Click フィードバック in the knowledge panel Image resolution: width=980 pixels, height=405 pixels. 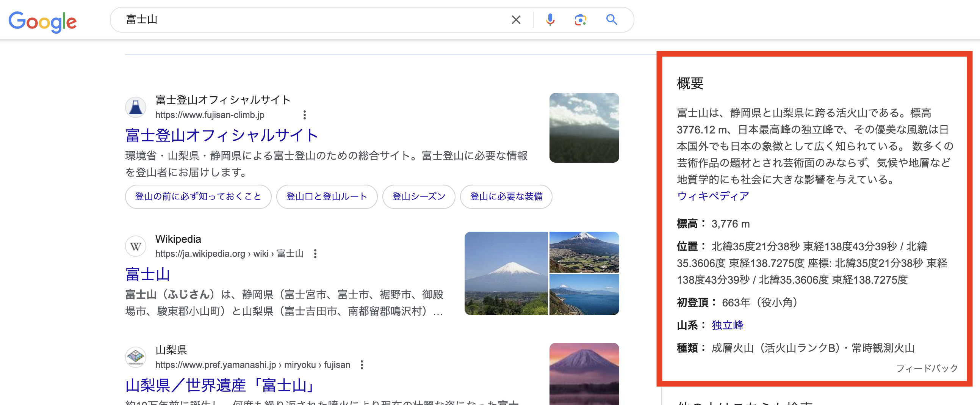[927, 368]
